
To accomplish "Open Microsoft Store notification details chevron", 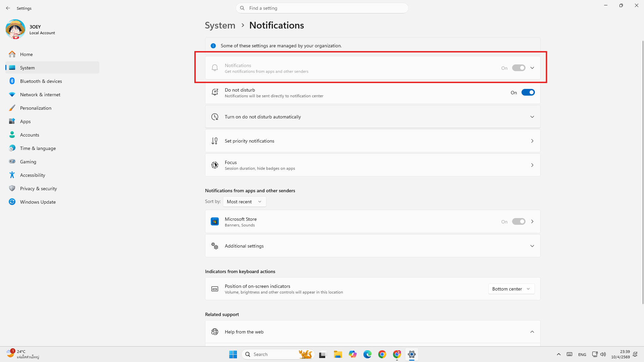I will coord(532,222).
